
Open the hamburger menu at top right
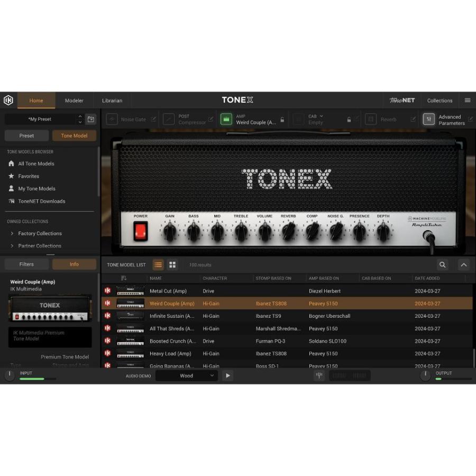[468, 100]
